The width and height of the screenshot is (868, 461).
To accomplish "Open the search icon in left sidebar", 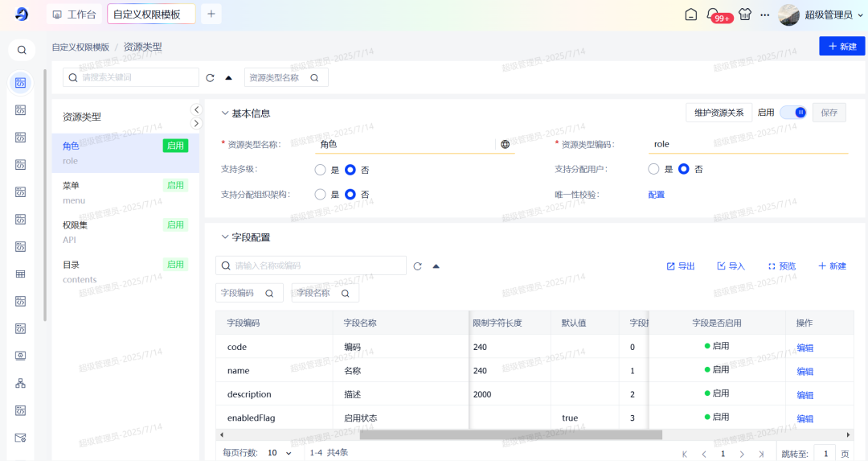I will 22,50.
